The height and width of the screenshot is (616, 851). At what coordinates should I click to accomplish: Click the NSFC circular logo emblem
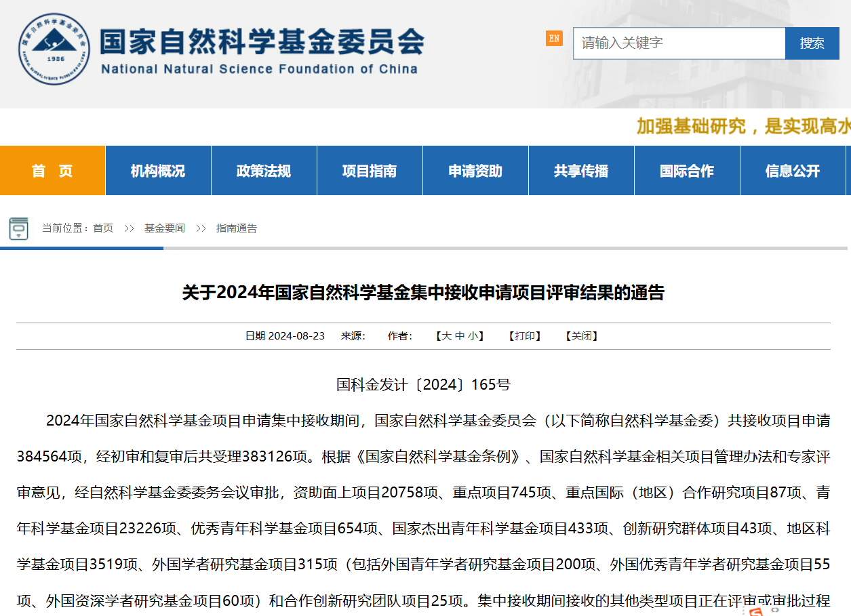[54, 49]
